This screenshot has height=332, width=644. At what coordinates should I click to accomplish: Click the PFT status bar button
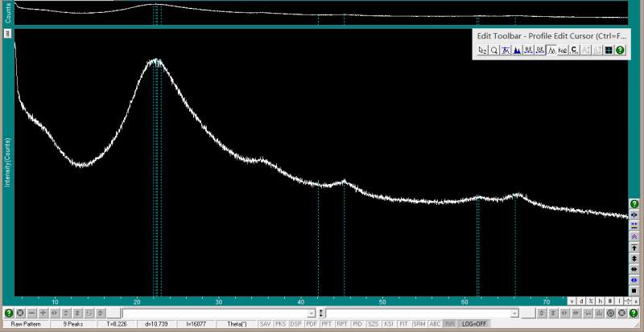[327, 324]
